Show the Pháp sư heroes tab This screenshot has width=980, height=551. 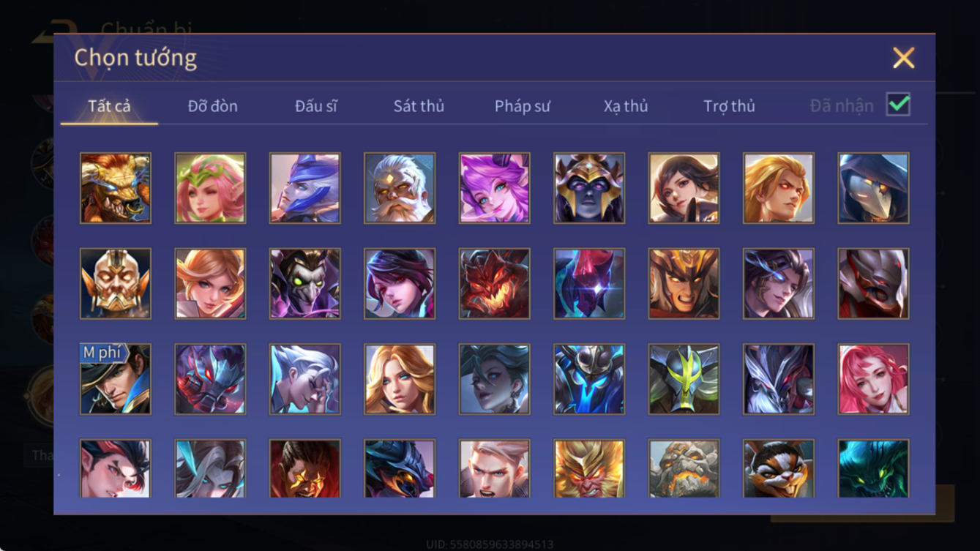[523, 106]
